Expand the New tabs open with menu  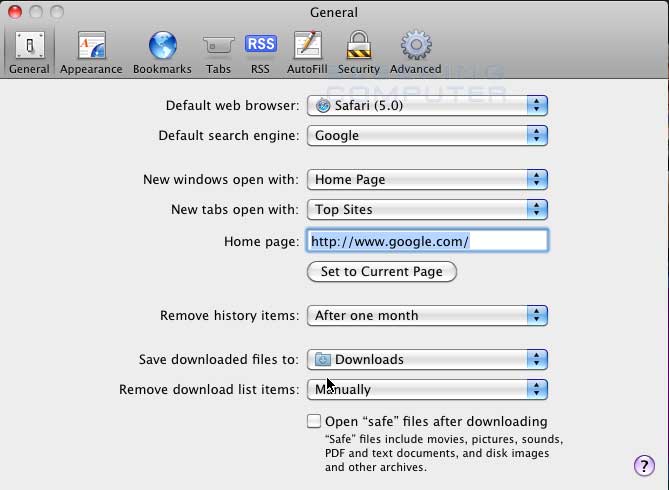coord(427,210)
